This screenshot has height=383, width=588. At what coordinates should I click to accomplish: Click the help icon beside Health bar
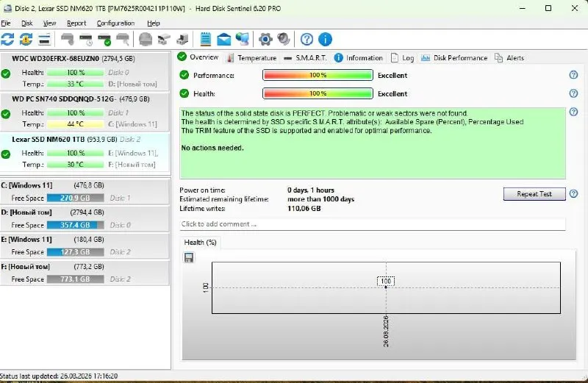tap(573, 93)
